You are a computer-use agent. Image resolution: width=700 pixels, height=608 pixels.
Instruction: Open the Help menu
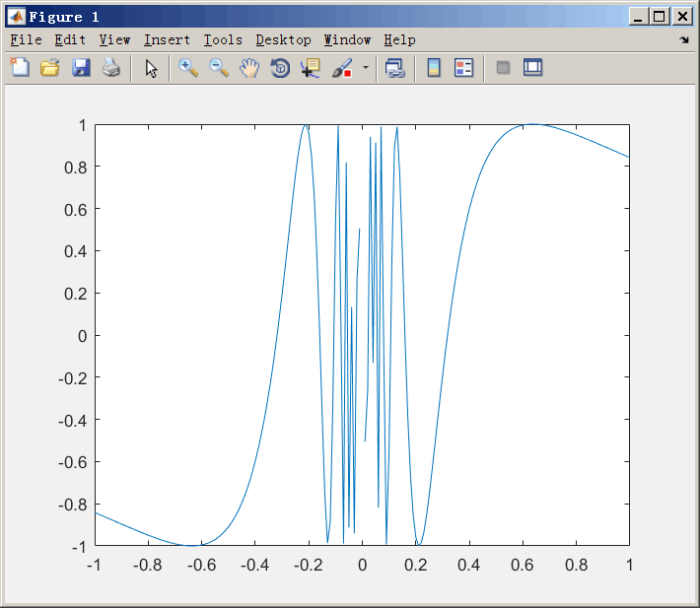[x=399, y=40]
